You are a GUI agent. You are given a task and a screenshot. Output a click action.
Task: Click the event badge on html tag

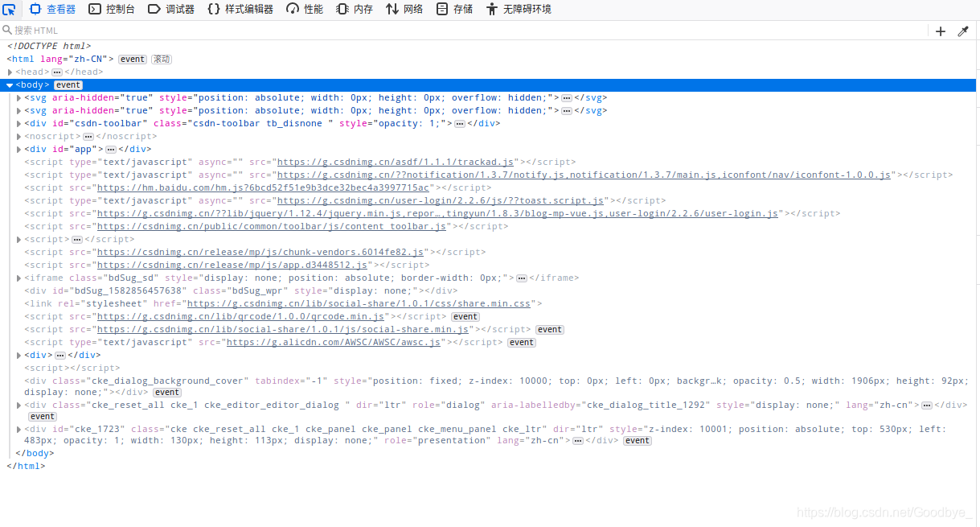tap(133, 60)
